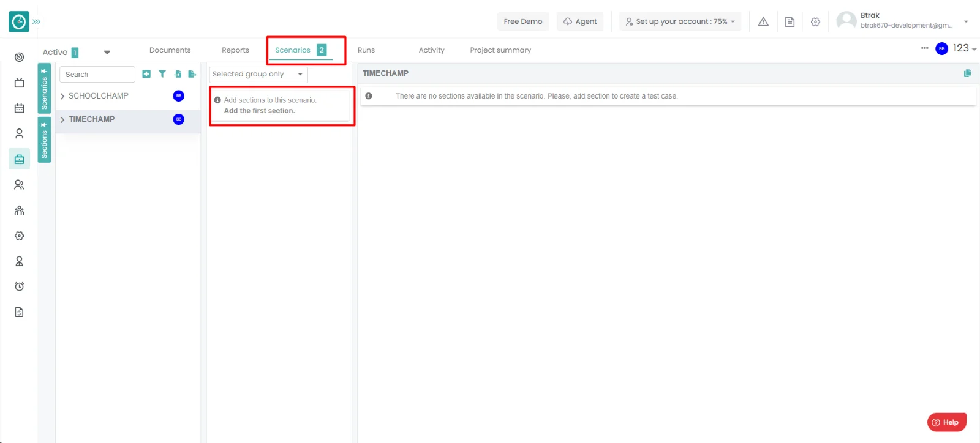Open the briefcase projects icon in sidebar

coord(19,159)
